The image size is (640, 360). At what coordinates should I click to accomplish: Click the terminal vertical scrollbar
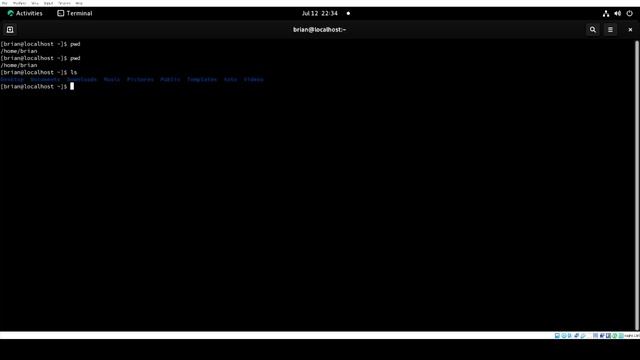[637, 185]
